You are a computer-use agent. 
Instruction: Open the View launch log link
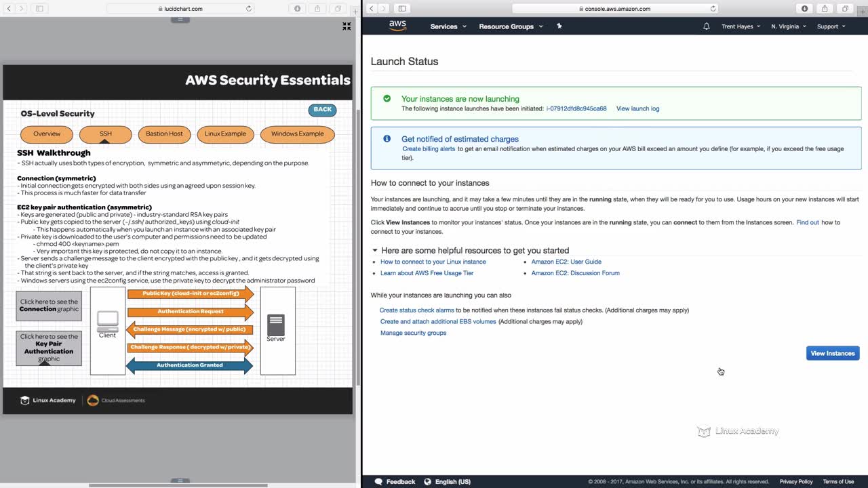point(637,108)
